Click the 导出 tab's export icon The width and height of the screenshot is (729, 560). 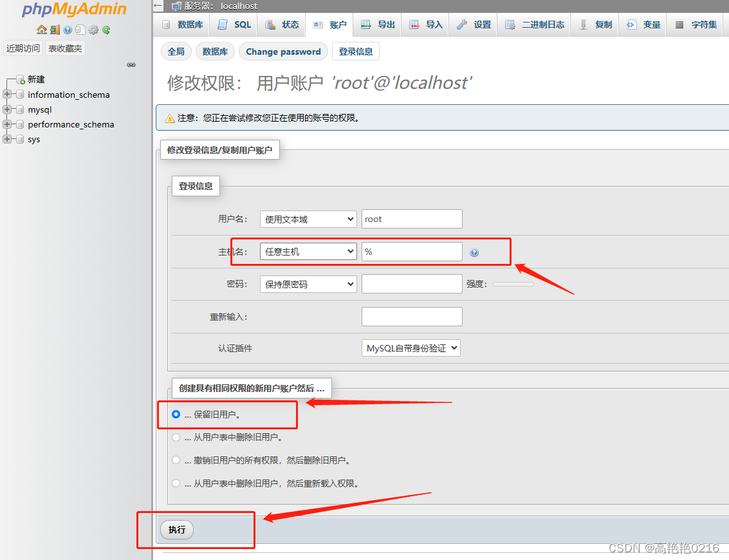366,24
